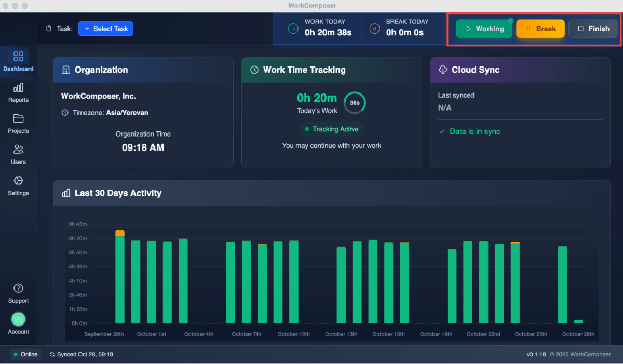Click the Finish button
Screen dimensions: 623x364
(593, 29)
